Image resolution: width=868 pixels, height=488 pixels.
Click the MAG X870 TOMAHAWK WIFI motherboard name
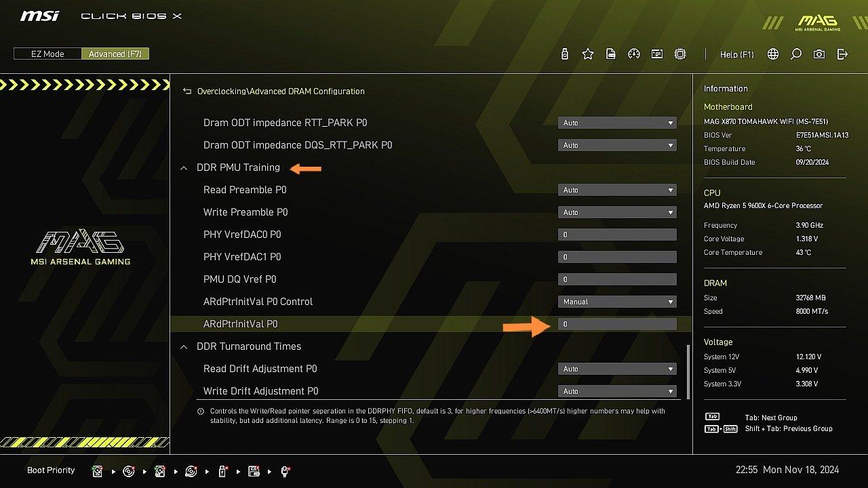coord(766,121)
